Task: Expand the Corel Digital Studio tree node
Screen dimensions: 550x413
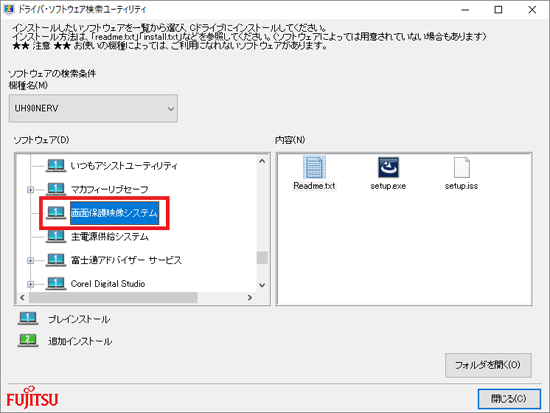Action: (x=31, y=284)
